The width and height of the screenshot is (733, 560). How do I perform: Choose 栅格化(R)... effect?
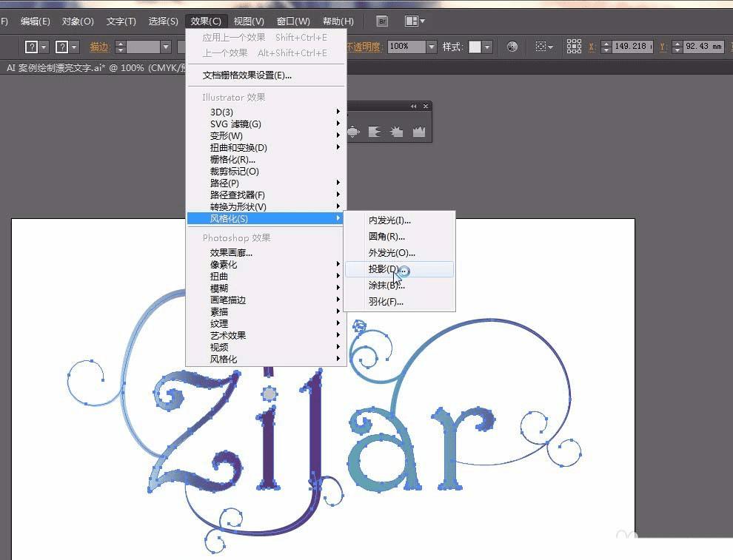pos(266,159)
